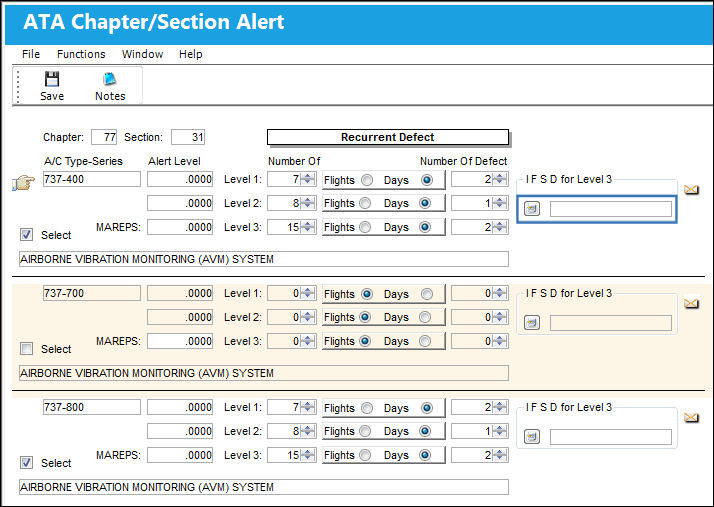This screenshot has width=714, height=507.
Task: Select Flights radio for 737-400 Level 1
Action: pyautogui.click(x=367, y=180)
